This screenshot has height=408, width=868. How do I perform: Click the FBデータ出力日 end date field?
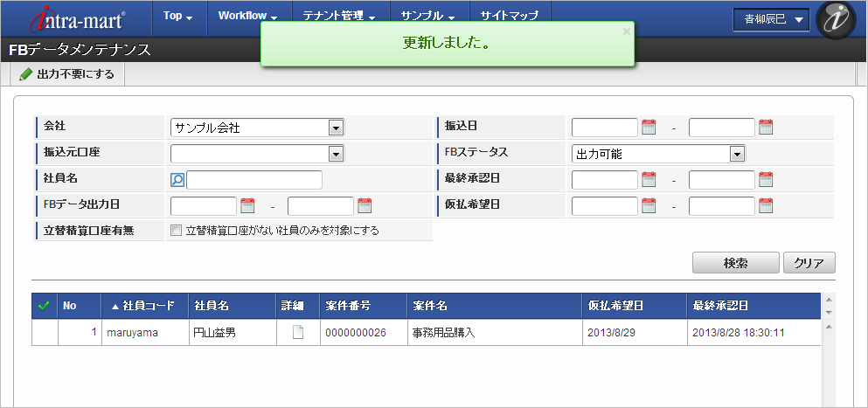[x=321, y=206]
